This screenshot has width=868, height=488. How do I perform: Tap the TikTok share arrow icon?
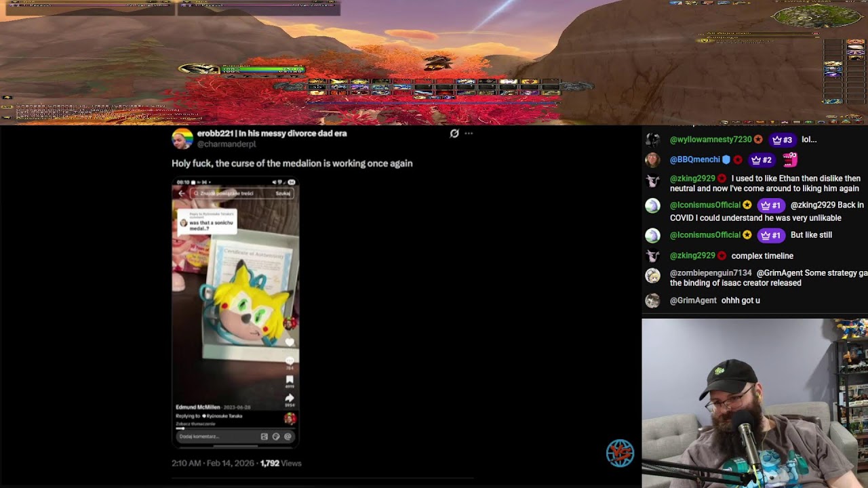(290, 399)
